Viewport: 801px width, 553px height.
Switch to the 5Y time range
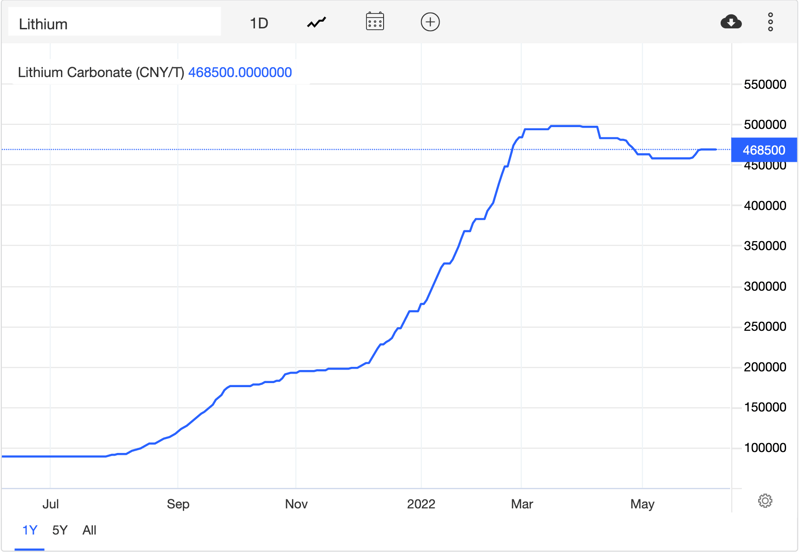coord(60,530)
